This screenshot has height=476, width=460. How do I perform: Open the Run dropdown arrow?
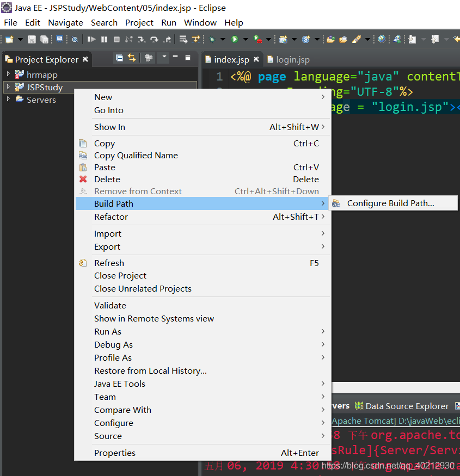pyautogui.click(x=246, y=39)
